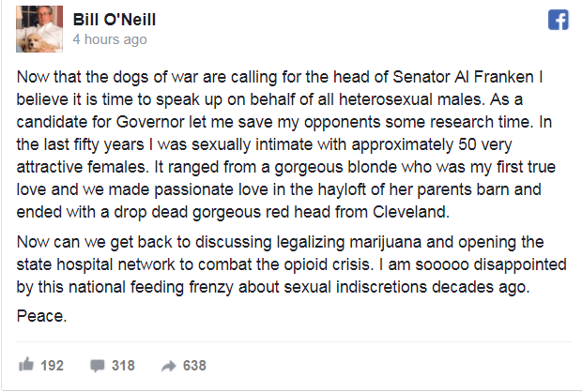Click the 'Peace.' closing line
Image resolution: width=582 pixels, height=392 pixels.
pos(42,316)
